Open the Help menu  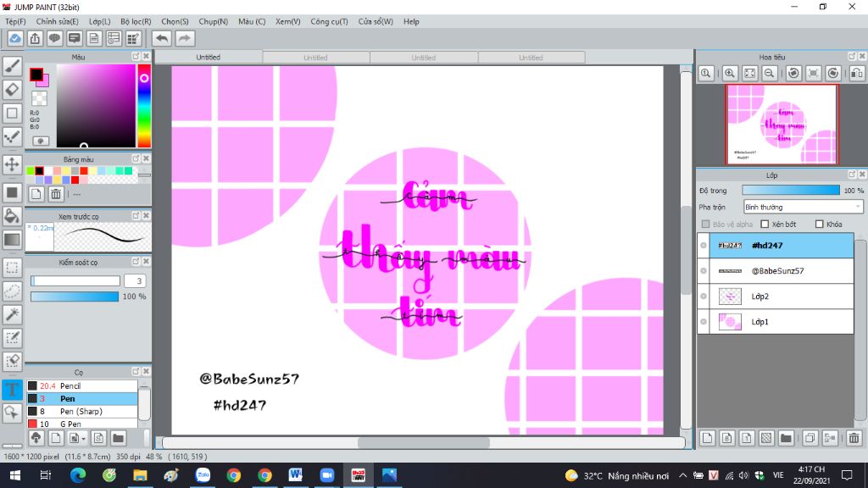(x=411, y=21)
